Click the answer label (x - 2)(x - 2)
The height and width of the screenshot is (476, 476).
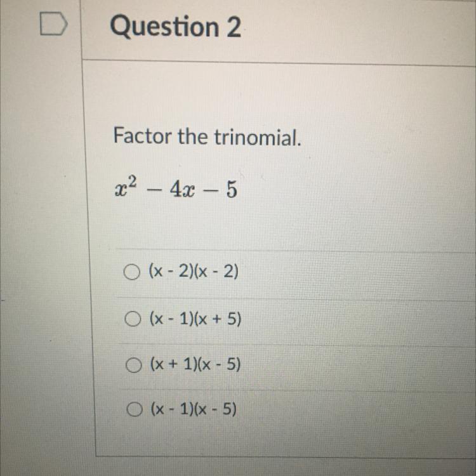194,271
